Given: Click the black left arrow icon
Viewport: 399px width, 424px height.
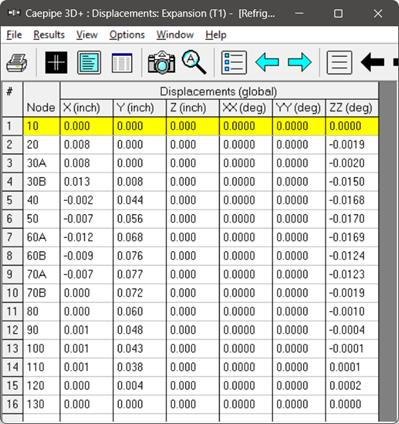Looking at the screenshot, I should pyautogui.click(x=372, y=62).
